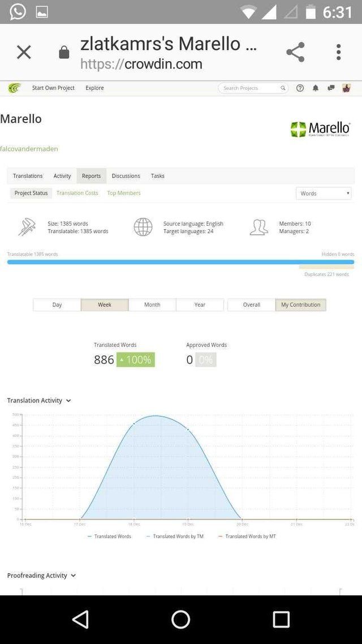Tap Android recent apps button

[x=281, y=619]
